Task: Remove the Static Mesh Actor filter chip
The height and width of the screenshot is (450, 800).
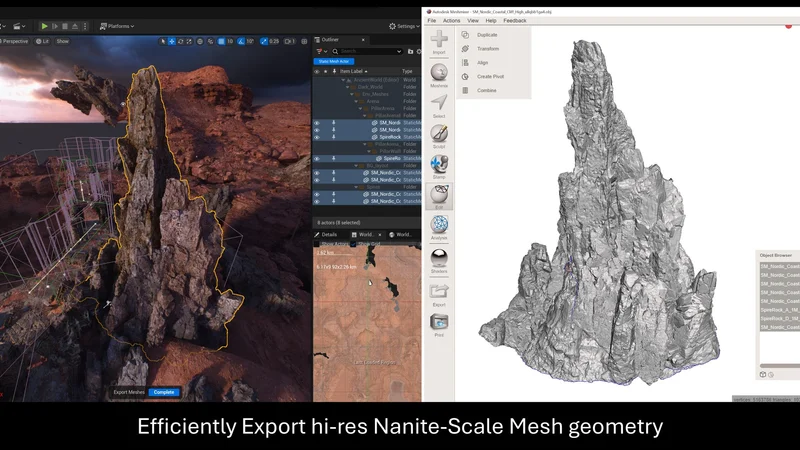Action: pyautogui.click(x=334, y=61)
